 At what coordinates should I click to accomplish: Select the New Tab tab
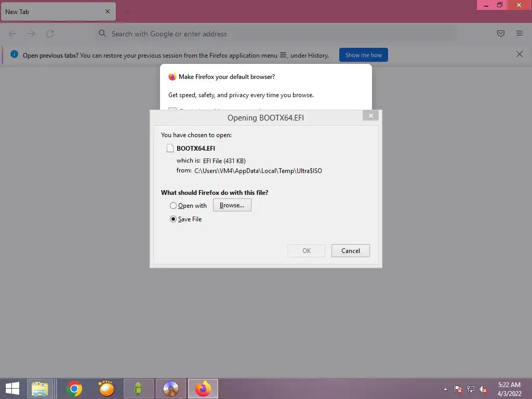(58, 11)
